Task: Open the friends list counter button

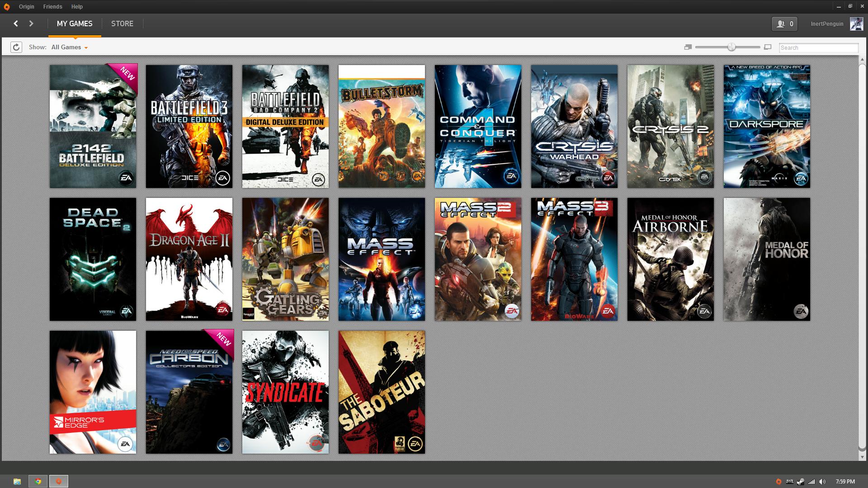Action: click(784, 24)
